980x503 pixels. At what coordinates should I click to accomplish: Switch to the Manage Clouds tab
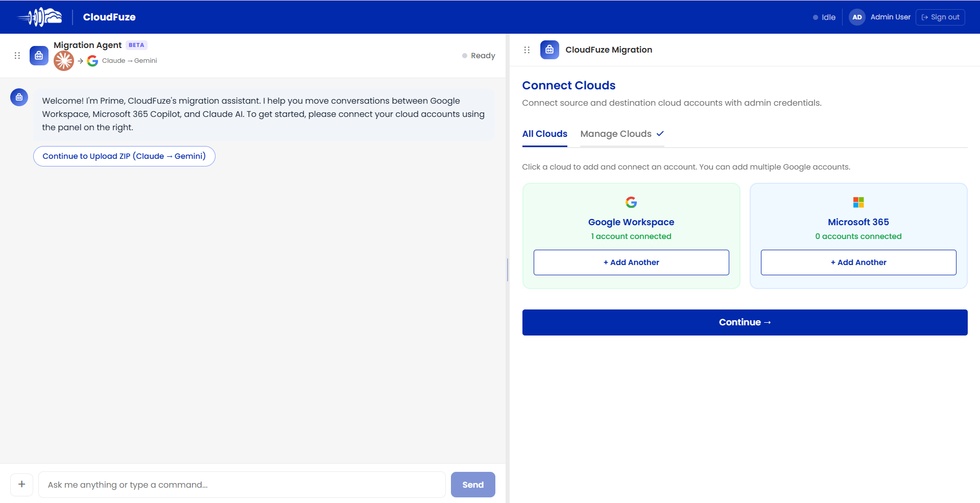pyautogui.click(x=622, y=134)
